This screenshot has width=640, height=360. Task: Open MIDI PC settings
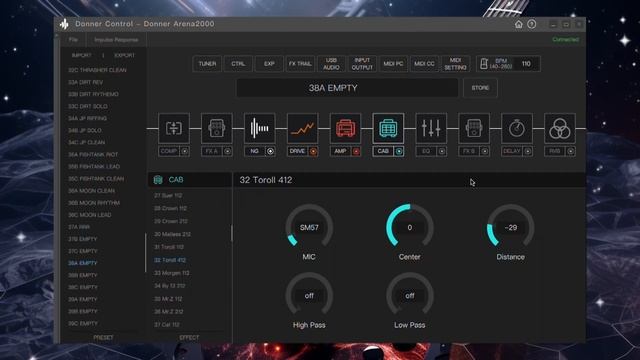click(393, 64)
